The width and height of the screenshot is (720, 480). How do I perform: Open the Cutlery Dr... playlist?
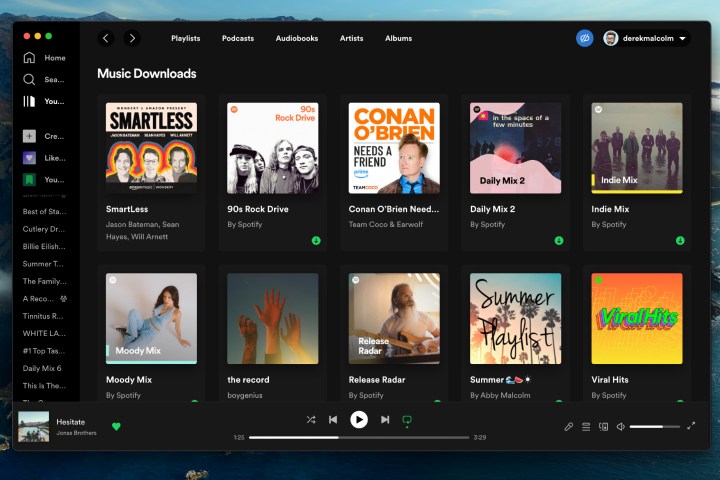[x=44, y=229]
